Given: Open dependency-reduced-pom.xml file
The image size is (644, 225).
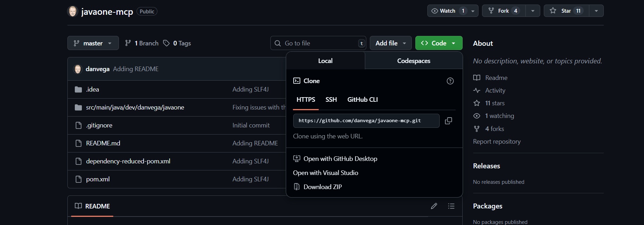Looking at the screenshot, I should click(x=128, y=161).
